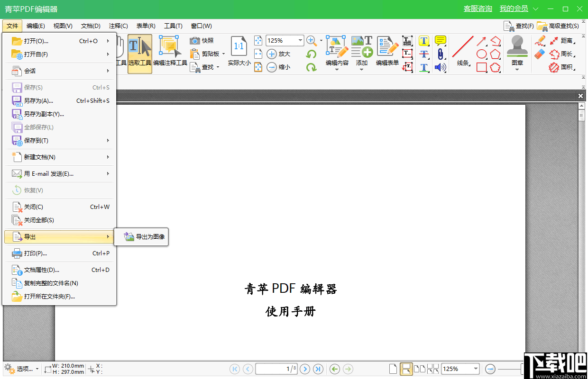Image resolution: width=588 pixels, height=379 pixels.
Task: Select the sound annotation speaker tool
Action: 441,67
